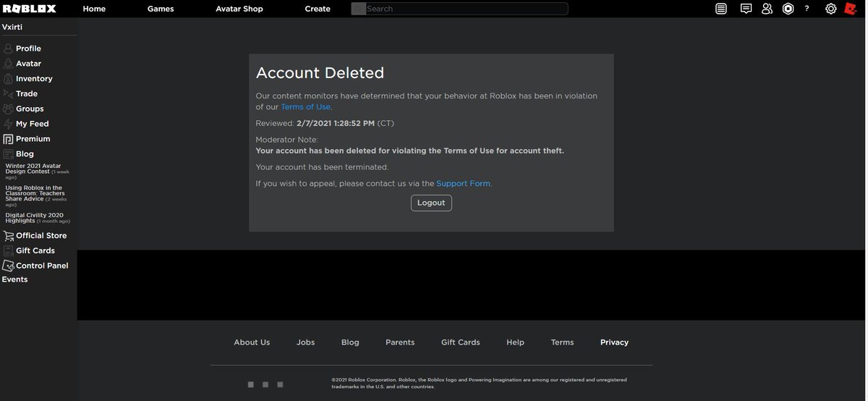Click the My Feed sidebar icon
The height and width of the screenshot is (401, 868).
(x=8, y=124)
